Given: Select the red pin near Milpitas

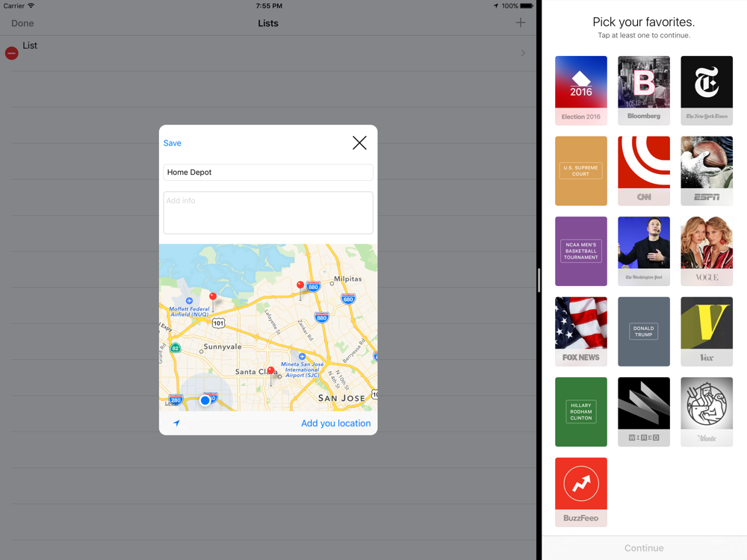Looking at the screenshot, I should click(300, 286).
